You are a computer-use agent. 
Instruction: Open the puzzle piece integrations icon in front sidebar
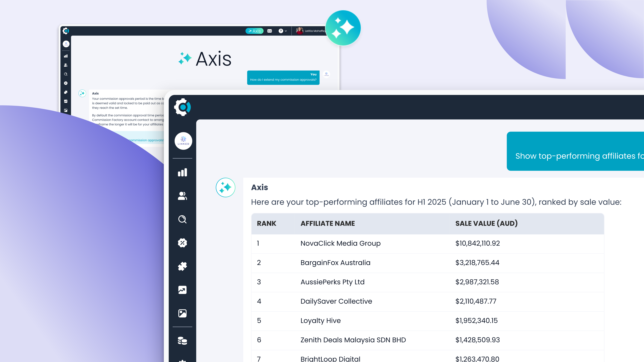182,266
